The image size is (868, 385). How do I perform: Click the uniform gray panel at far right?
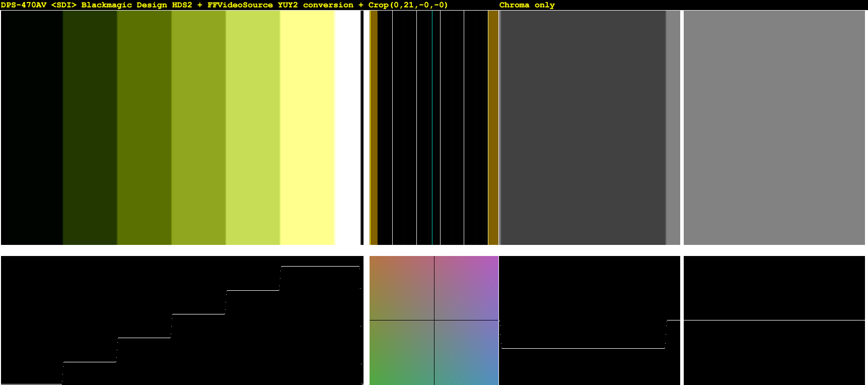pos(774,127)
